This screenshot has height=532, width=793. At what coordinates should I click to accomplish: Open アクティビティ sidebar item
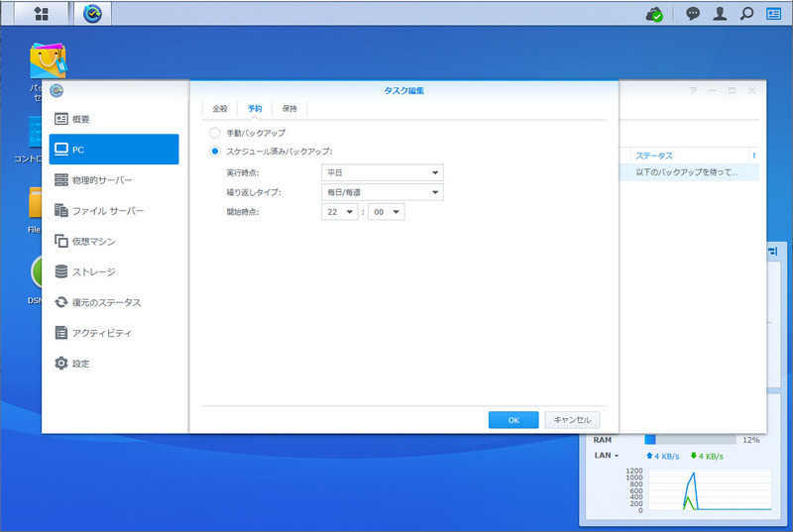(x=114, y=333)
